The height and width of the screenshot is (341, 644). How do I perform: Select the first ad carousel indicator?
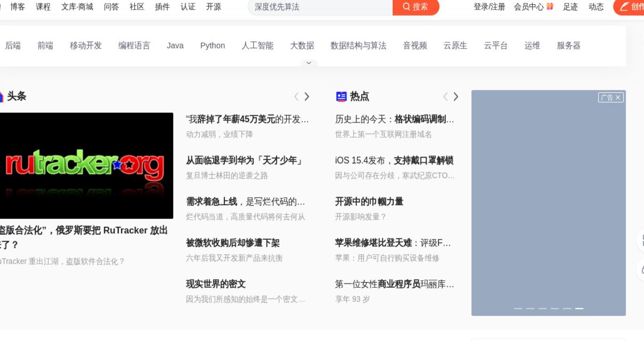coord(518,309)
